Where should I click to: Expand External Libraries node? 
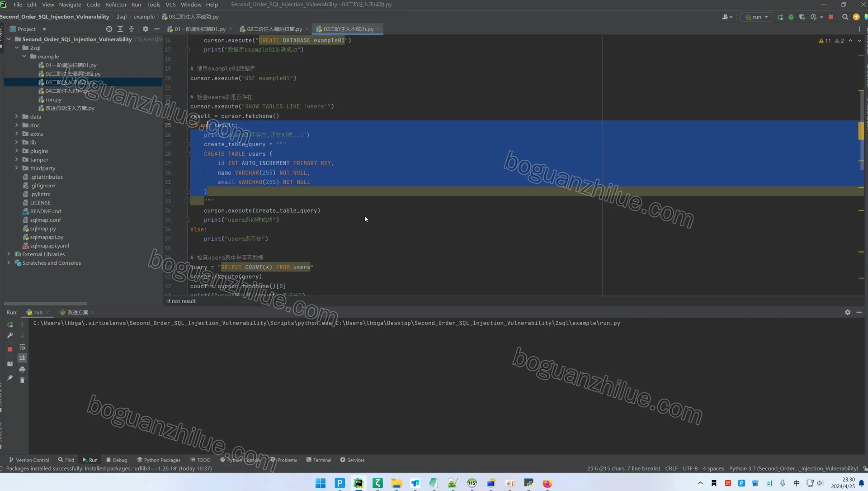(x=9, y=254)
